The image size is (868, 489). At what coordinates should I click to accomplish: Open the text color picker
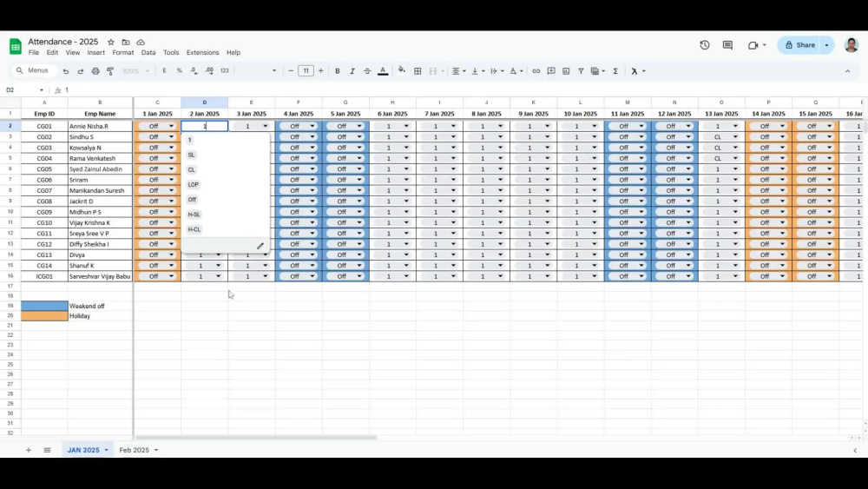[x=383, y=71]
